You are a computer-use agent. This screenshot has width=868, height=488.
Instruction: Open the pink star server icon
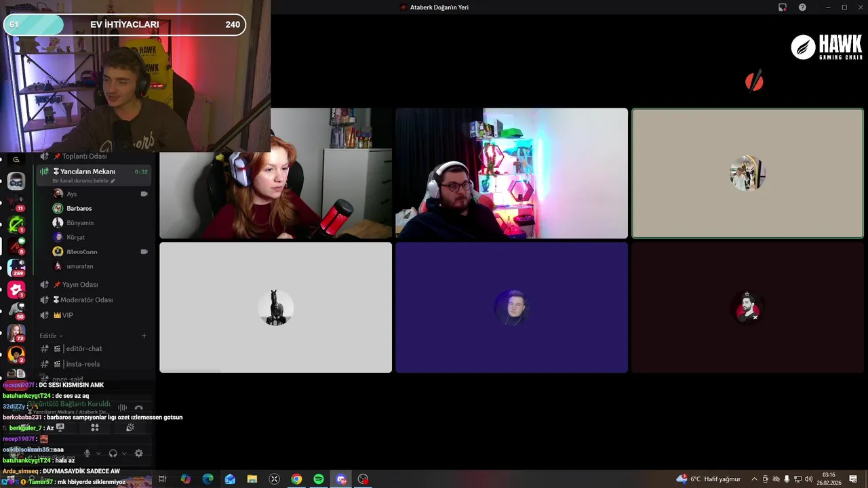(x=16, y=289)
